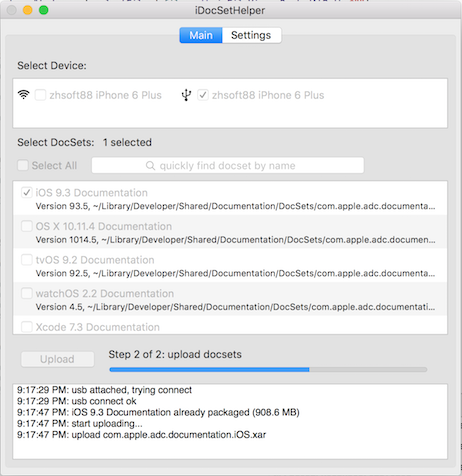The height and width of the screenshot is (476, 462).
Task: Click the upload docsets progress bar
Action: pos(268,369)
